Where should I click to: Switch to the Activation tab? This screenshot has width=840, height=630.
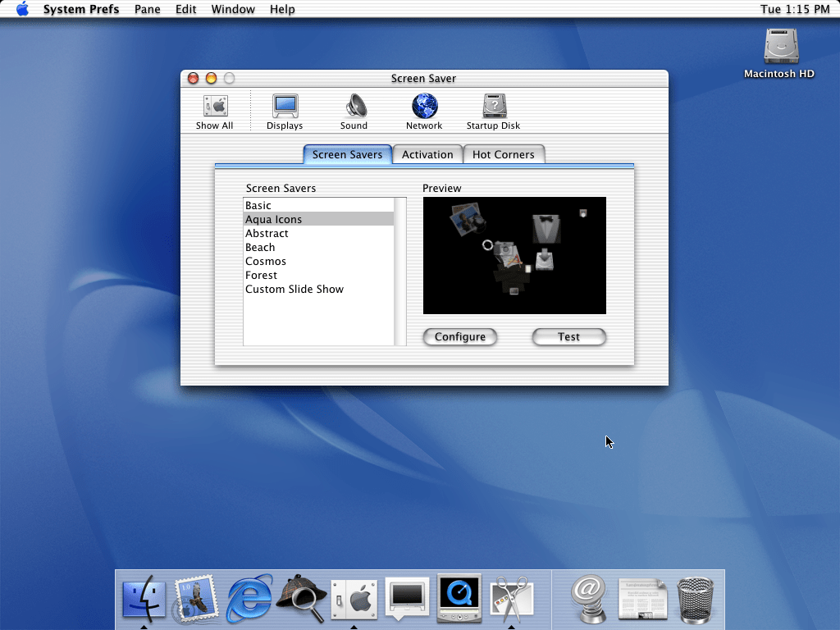[427, 154]
